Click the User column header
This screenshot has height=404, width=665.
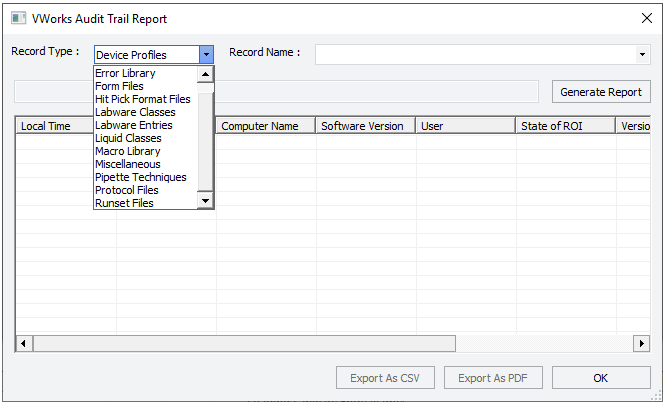[466, 126]
